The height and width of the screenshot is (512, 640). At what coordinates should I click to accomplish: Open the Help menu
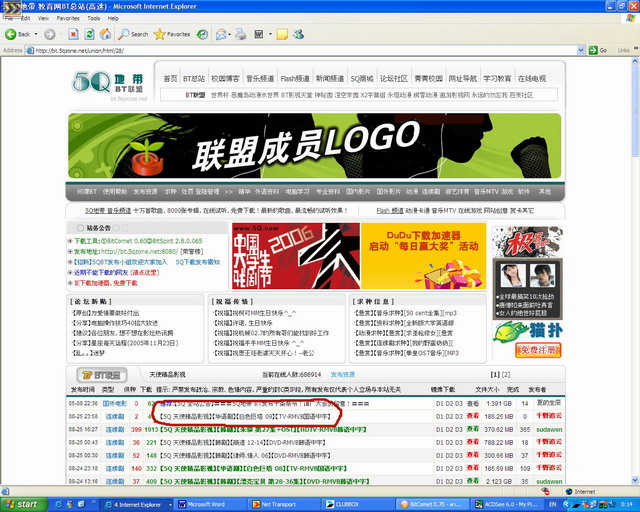click(113, 18)
